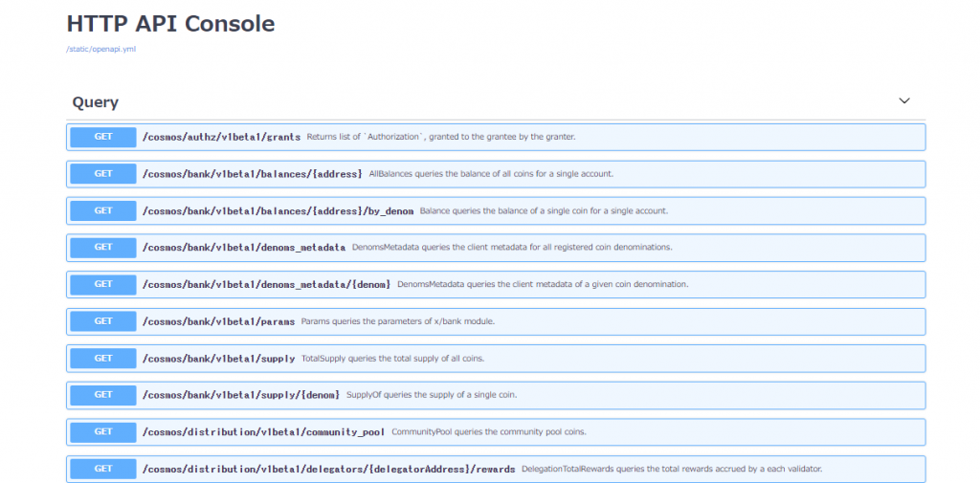This screenshot has height=483, width=980.
Task: Select the "TotalSupply queries the total supply" description
Action: [x=392, y=359]
